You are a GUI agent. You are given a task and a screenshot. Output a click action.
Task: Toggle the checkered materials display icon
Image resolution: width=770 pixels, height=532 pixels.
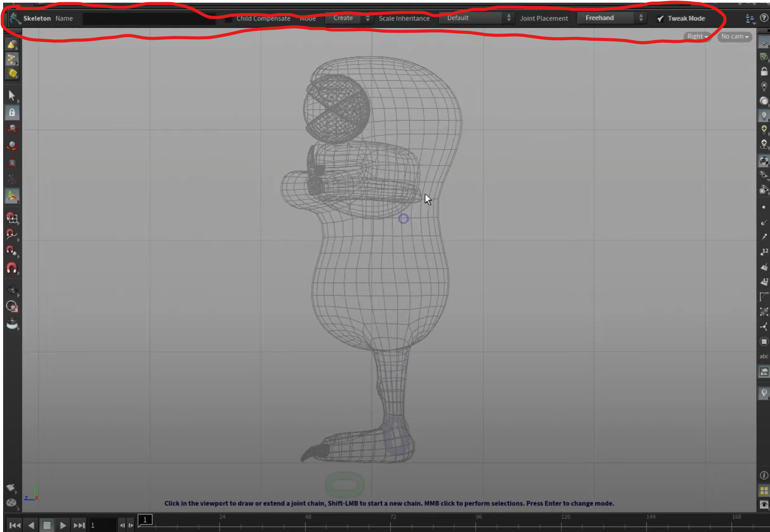(x=764, y=161)
